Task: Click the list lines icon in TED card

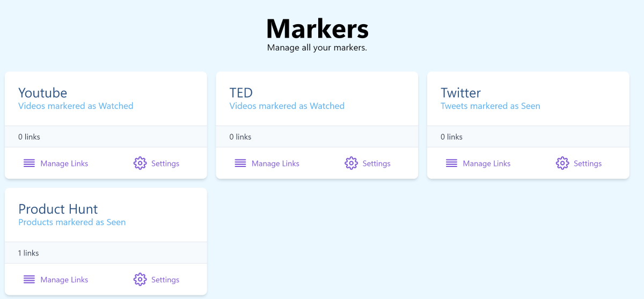Action: click(240, 163)
